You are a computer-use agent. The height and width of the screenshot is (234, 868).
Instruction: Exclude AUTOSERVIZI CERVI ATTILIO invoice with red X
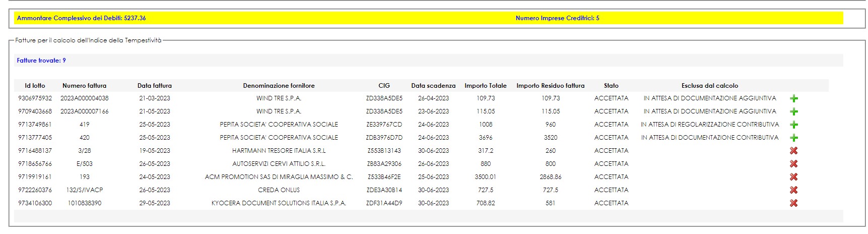[793, 164]
